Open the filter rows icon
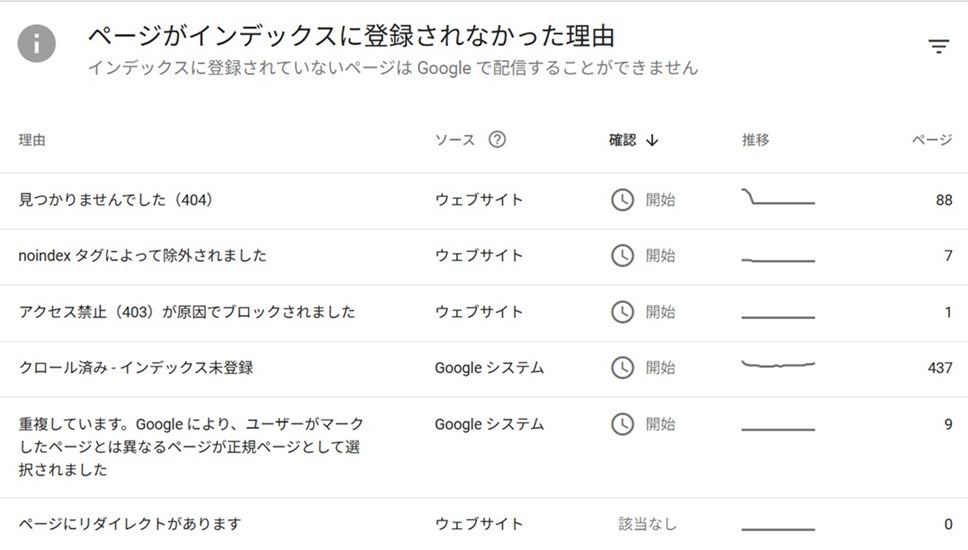The height and width of the screenshot is (550, 968). (x=938, y=46)
